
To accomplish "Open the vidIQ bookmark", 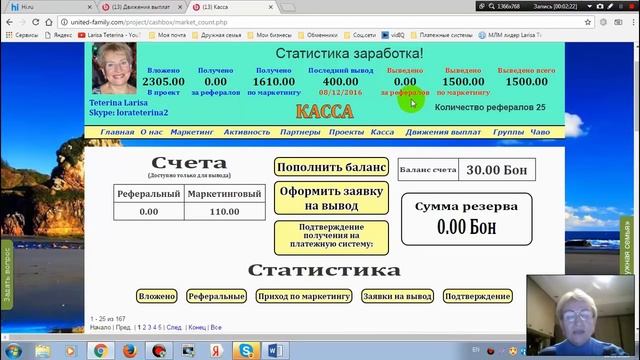I will coord(393,35).
